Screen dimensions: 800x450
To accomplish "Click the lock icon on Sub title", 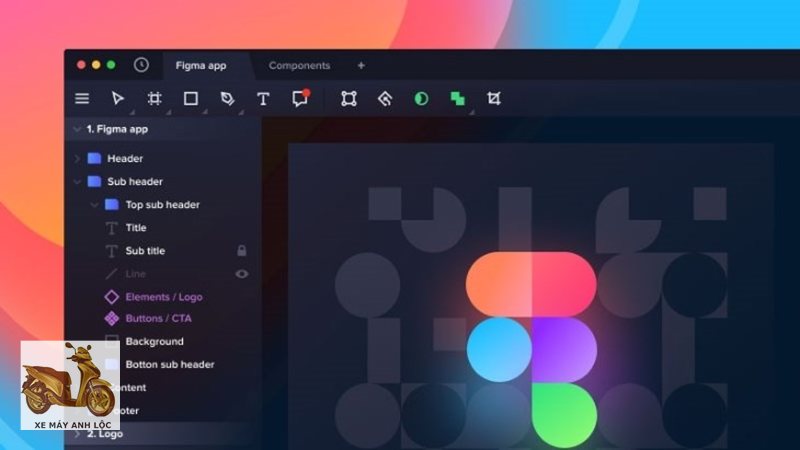I will (x=242, y=251).
